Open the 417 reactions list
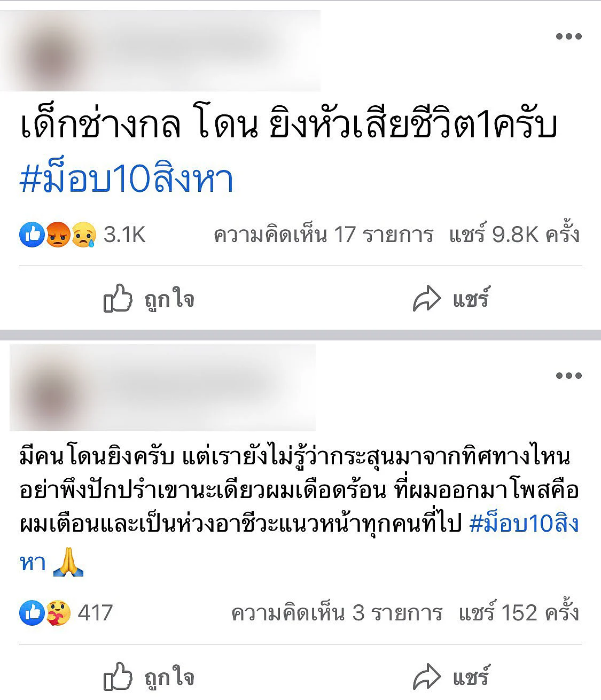 pyautogui.click(x=95, y=613)
